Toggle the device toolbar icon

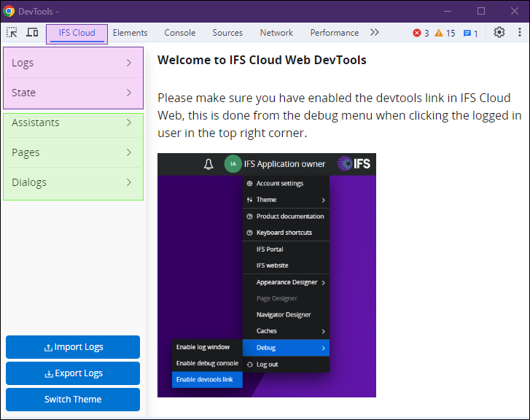[x=32, y=33]
